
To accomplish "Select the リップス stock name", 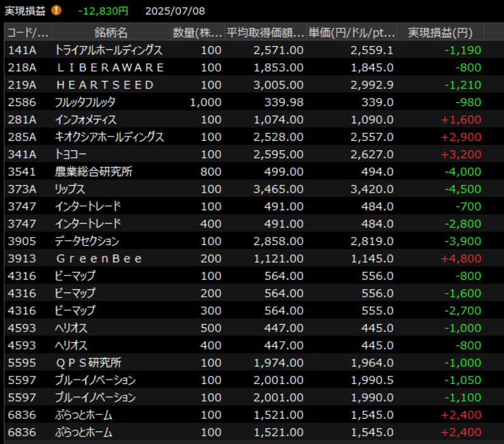I will pos(70,189).
